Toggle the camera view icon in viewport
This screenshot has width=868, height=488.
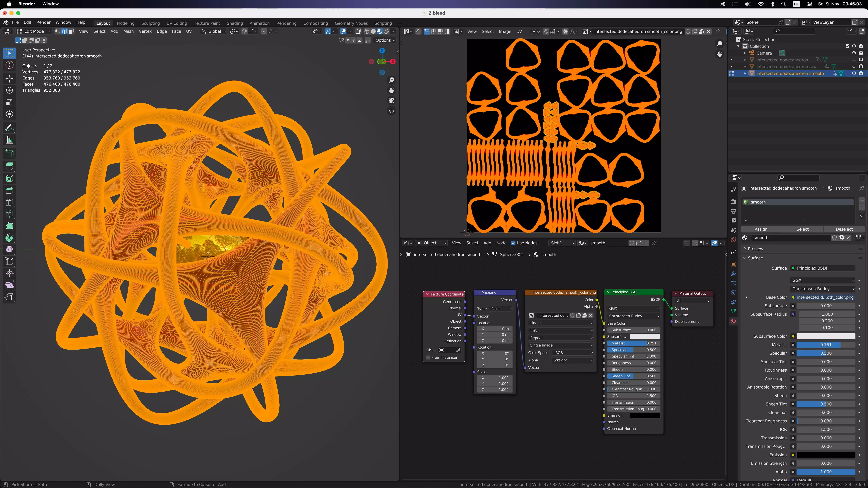point(391,101)
